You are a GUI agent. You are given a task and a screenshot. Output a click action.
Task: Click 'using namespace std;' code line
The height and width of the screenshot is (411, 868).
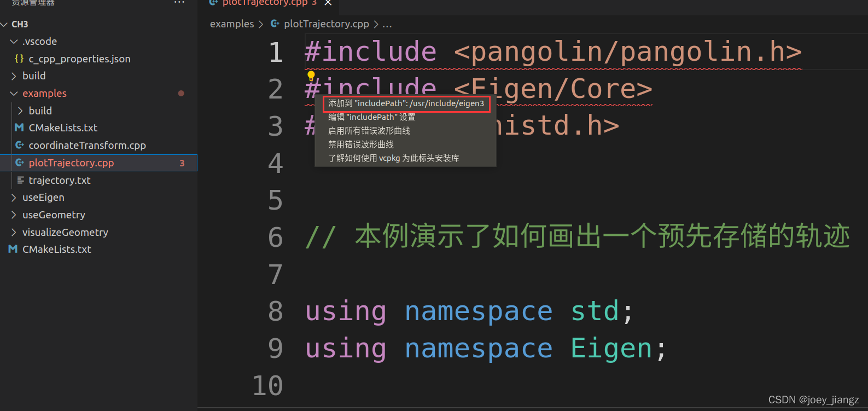[469, 311]
